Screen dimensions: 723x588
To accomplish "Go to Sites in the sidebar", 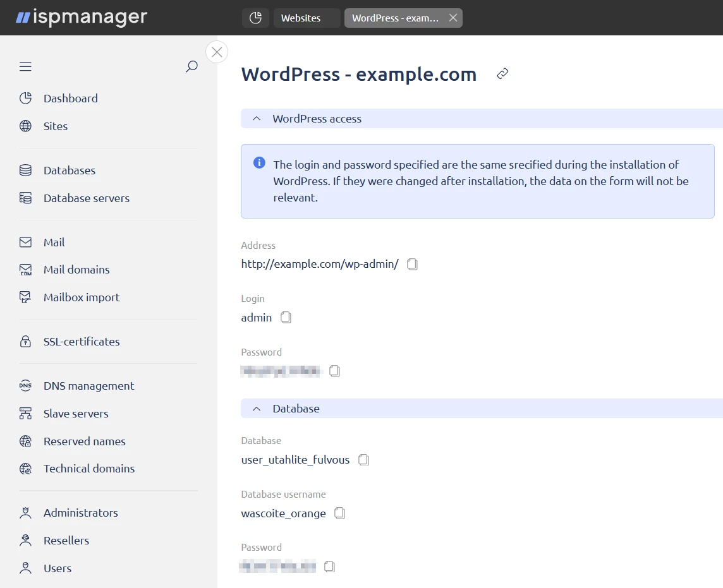I will point(56,126).
